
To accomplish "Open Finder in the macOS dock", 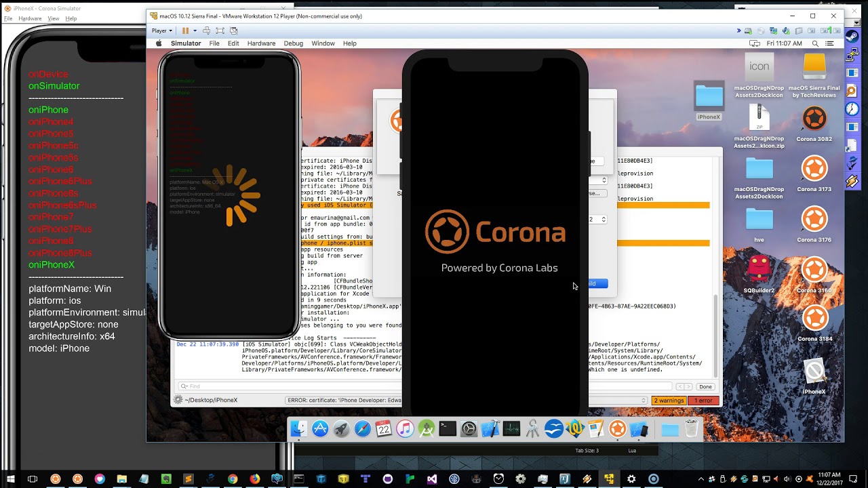I will pos(298,428).
